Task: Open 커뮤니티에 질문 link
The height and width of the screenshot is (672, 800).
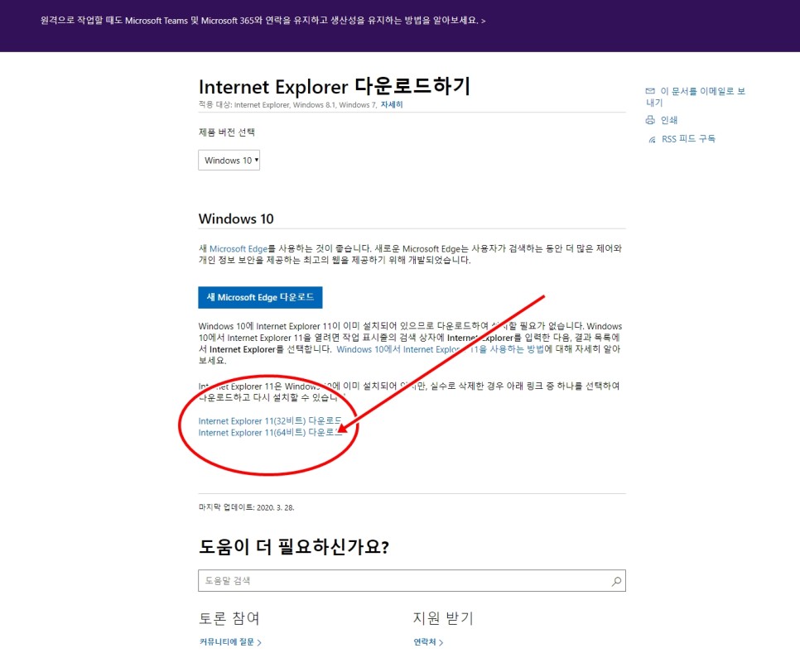Action: [230, 642]
